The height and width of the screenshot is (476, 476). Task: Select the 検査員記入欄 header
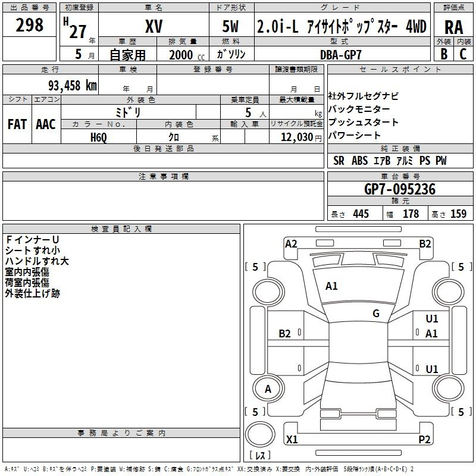coord(121,229)
